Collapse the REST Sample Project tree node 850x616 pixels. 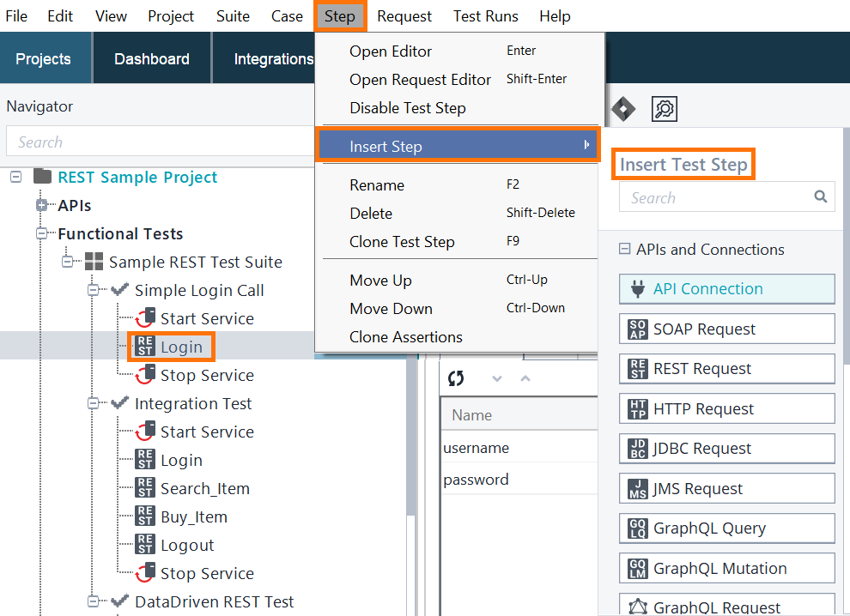click(x=14, y=177)
